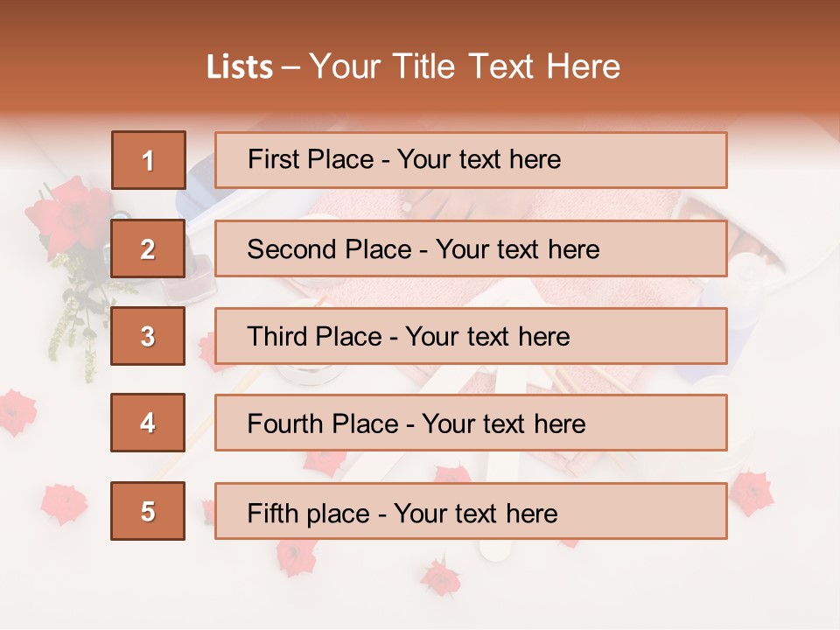Select the number 2 box
The width and height of the screenshot is (840, 630).
tap(148, 248)
